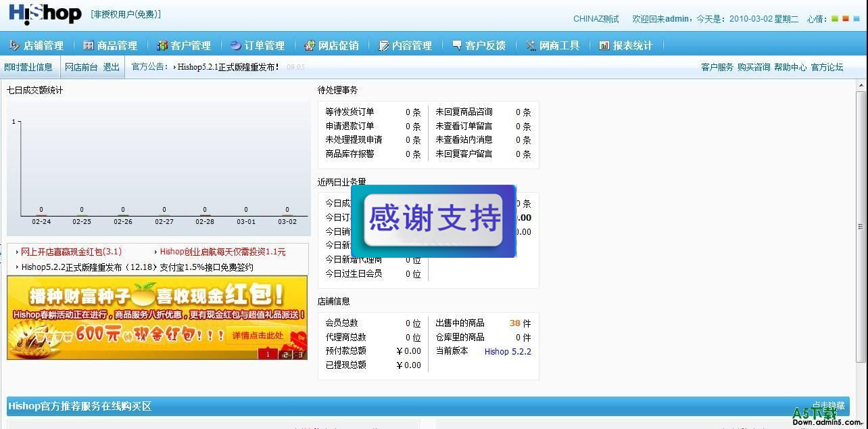Click the 播种财富种子 promotional banner image

pos(157,317)
